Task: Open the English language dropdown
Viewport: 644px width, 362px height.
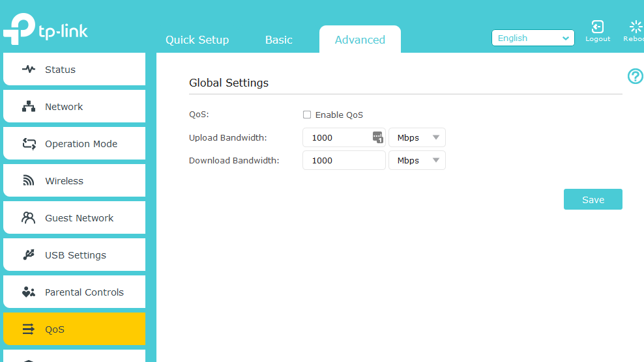Action: click(x=533, y=38)
